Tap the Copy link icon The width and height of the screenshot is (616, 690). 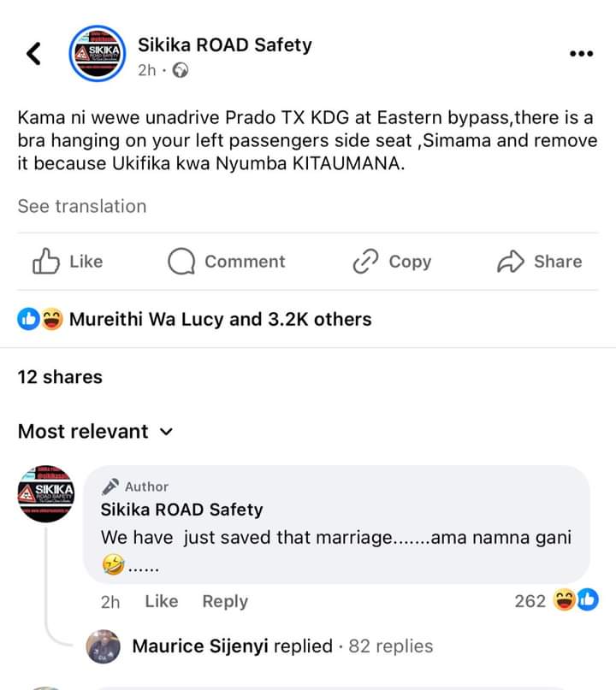tap(365, 262)
